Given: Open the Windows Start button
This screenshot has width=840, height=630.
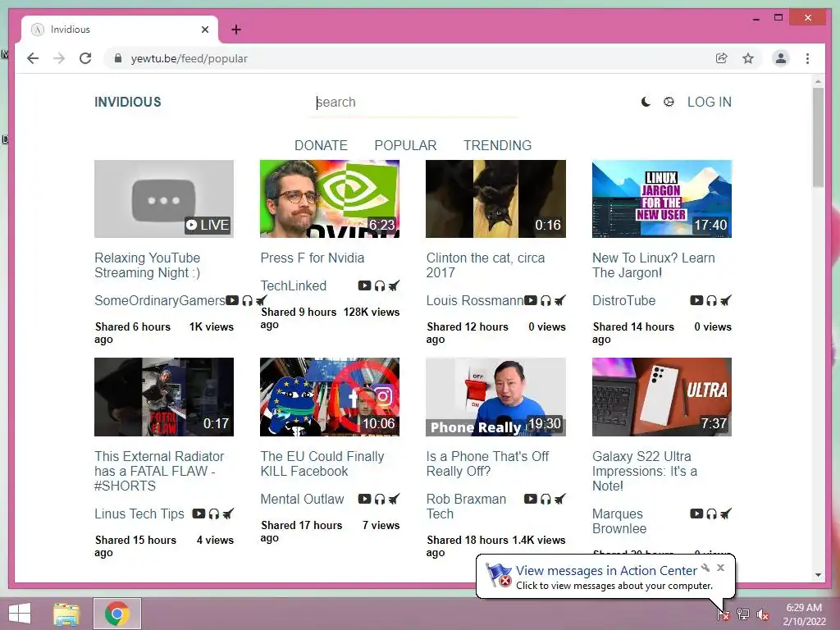Looking at the screenshot, I should coord(20,614).
